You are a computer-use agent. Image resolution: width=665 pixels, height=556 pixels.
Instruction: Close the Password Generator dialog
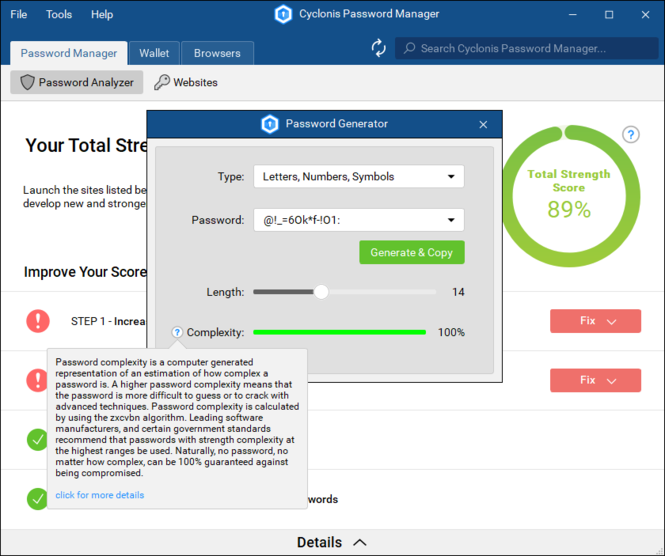483,124
